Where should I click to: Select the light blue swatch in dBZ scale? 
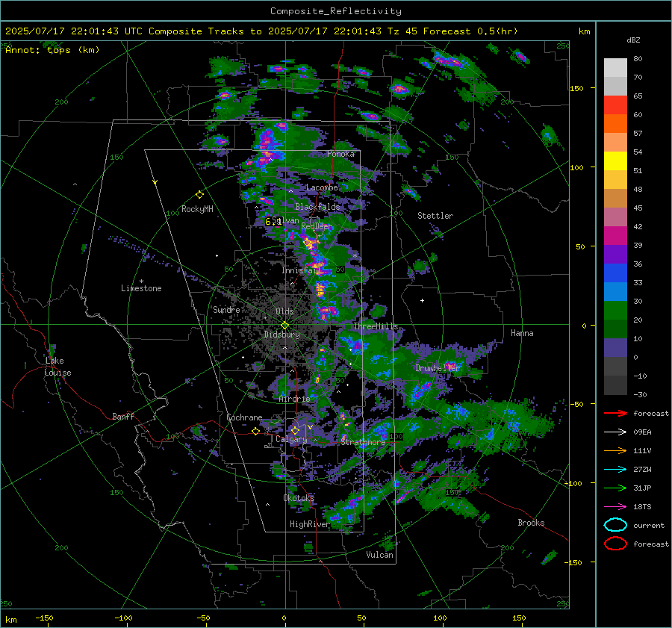coord(615,291)
